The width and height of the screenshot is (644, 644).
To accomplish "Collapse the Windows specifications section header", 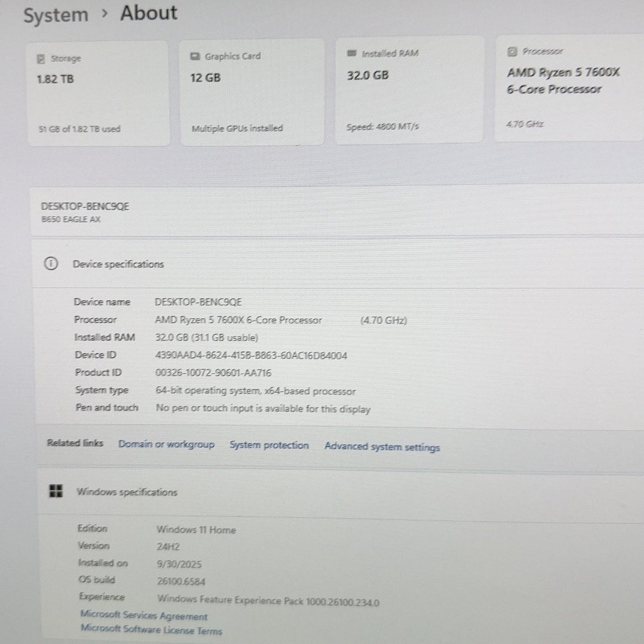I will tap(127, 492).
